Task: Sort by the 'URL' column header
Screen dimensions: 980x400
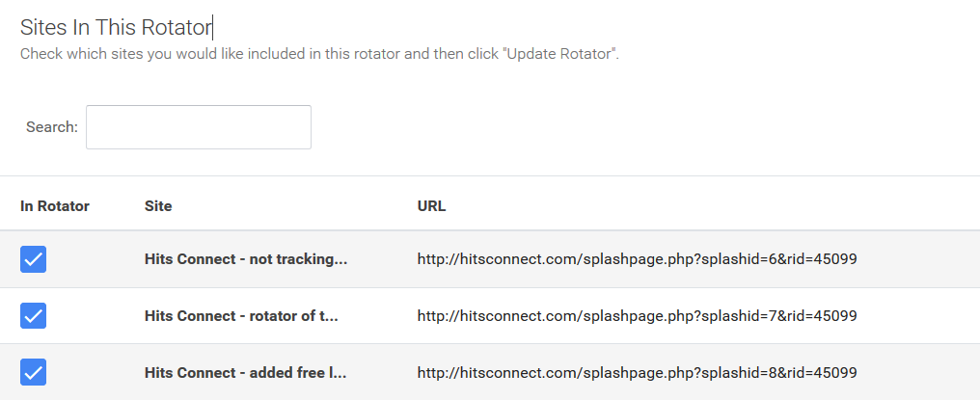Action: coord(431,206)
